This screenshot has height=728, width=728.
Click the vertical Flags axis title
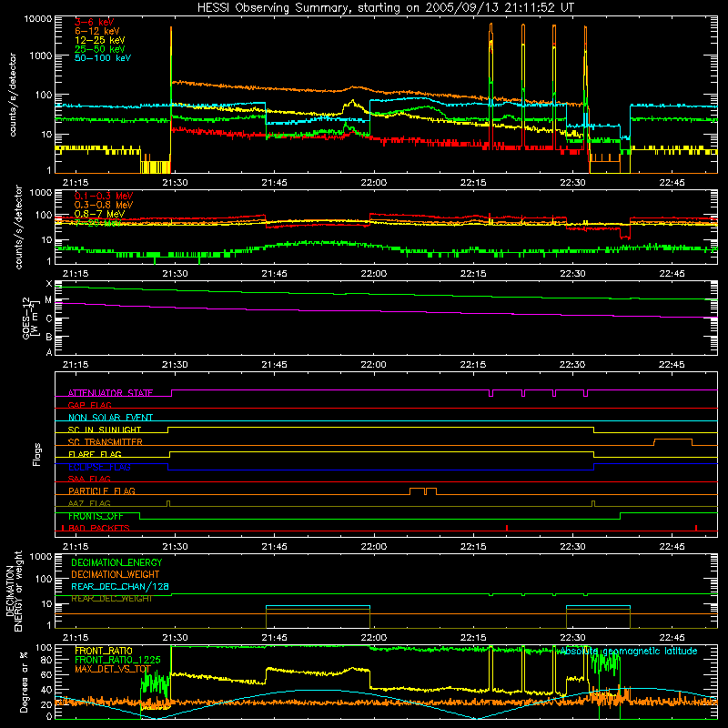[36, 454]
